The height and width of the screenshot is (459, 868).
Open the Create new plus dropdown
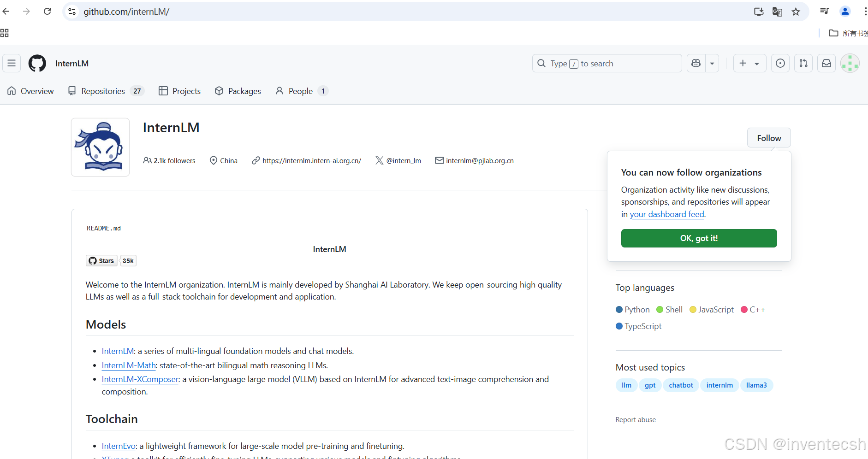pos(749,63)
